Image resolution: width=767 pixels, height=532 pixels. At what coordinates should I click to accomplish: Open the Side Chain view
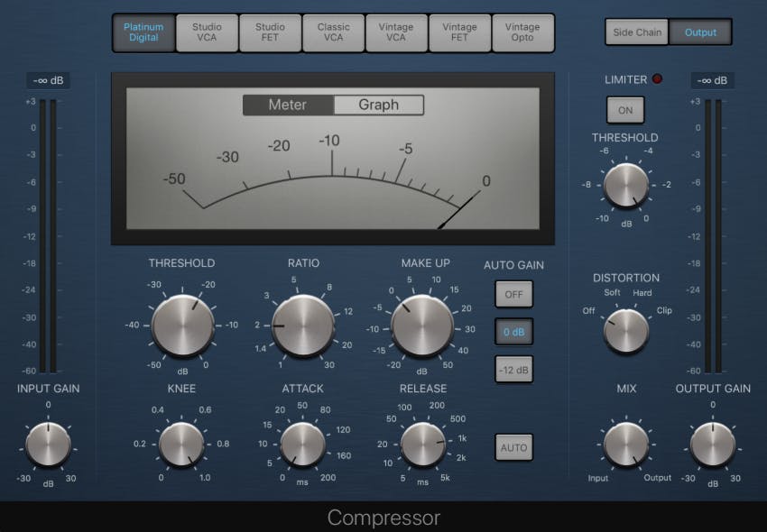[637, 32]
